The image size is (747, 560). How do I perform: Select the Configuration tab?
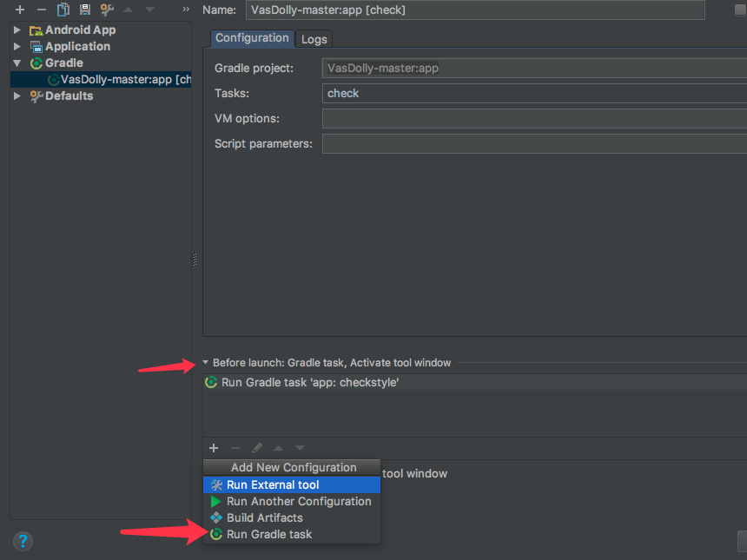click(252, 38)
